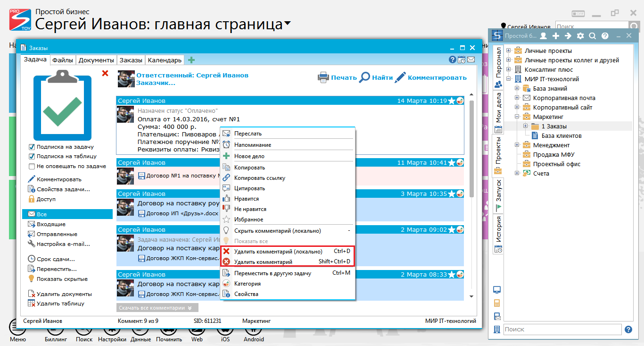Image resolution: width=644 pixels, height=346 pixels.
Task: Open Мои дела vertical tab
Action: (x=498, y=112)
